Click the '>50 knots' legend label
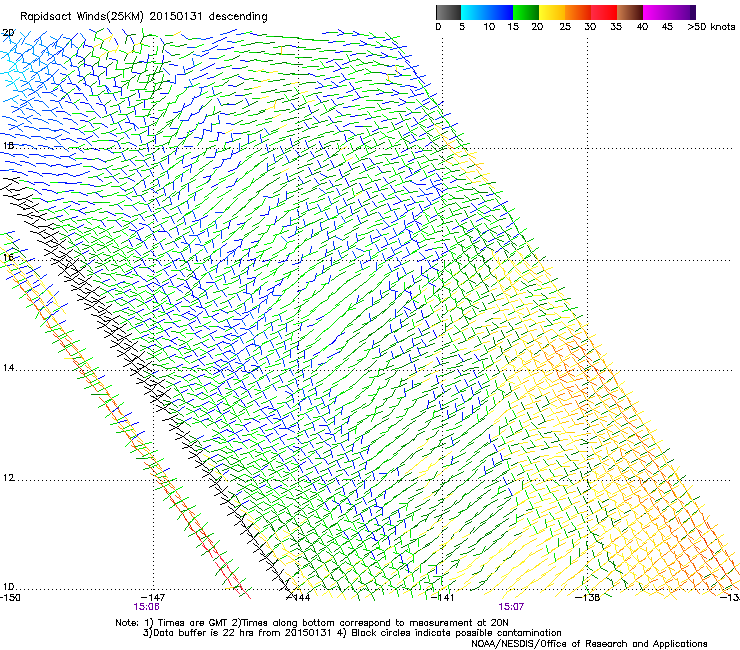Viewport: 740px width, 650px height. tap(711, 27)
